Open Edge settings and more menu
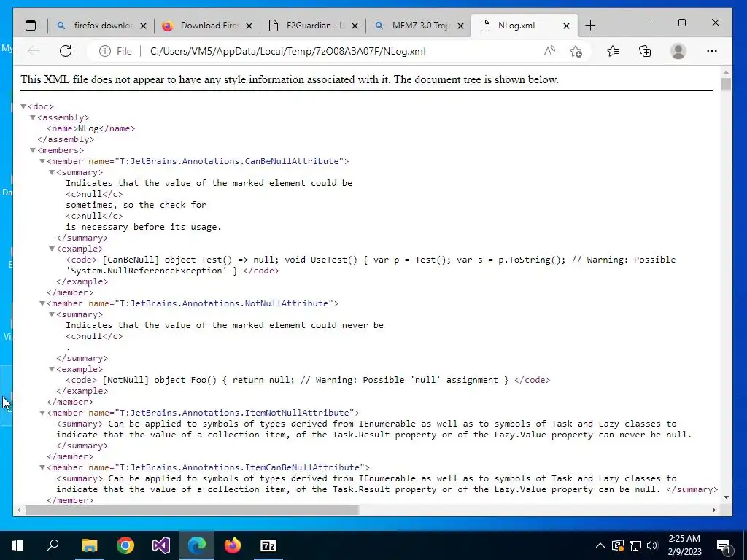This screenshot has width=747, height=560. [712, 51]
